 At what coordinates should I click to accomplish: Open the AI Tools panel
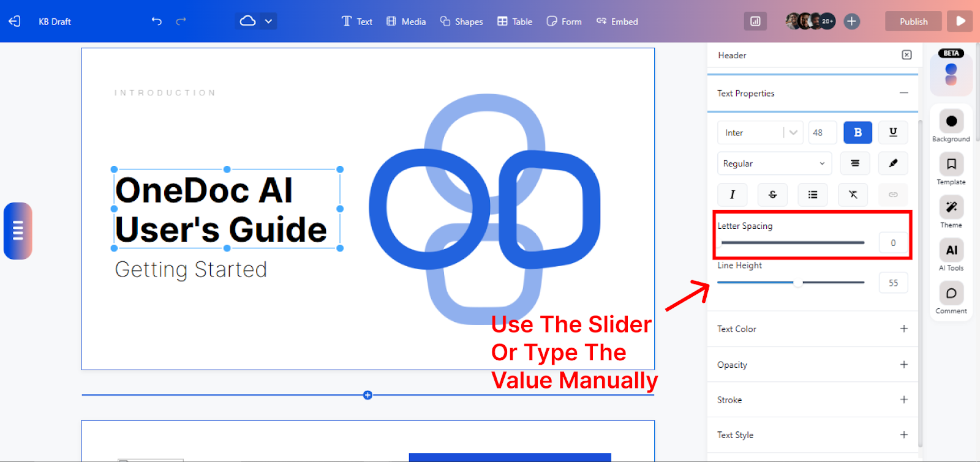tap(951, 255)
